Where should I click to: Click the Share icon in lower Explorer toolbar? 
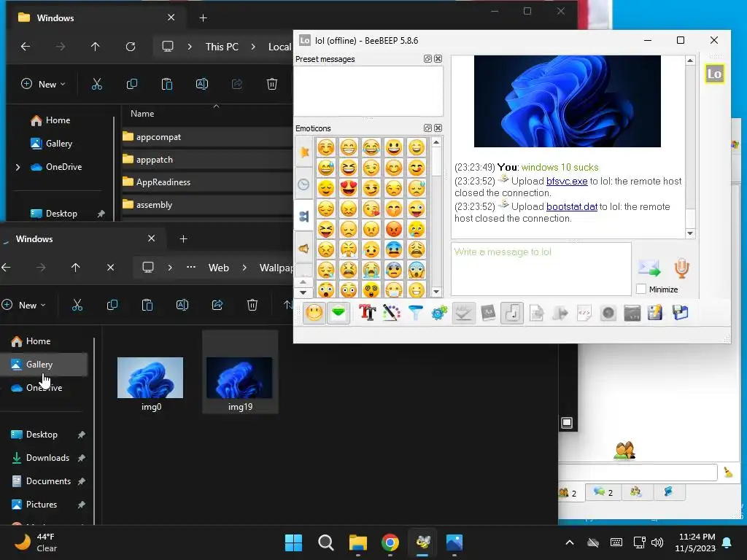tap(217, 306)
